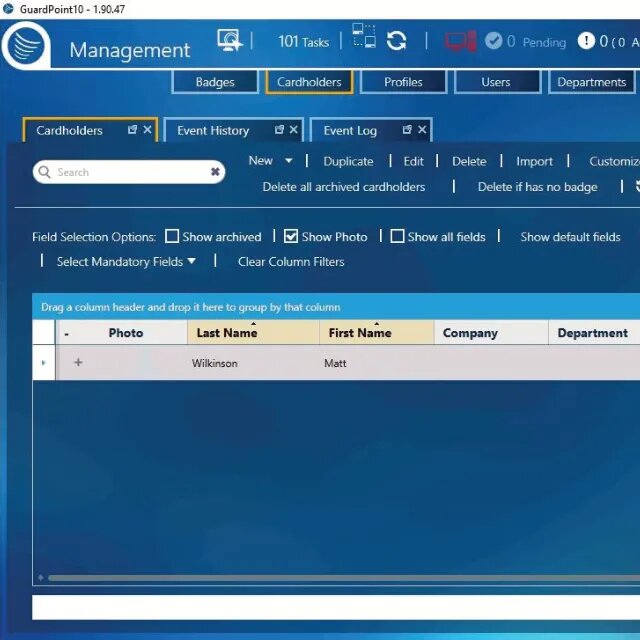Screen dimensions: 640x640
Task: Expand the Wilkinson row plus sign
Action: tap(78, 362)
